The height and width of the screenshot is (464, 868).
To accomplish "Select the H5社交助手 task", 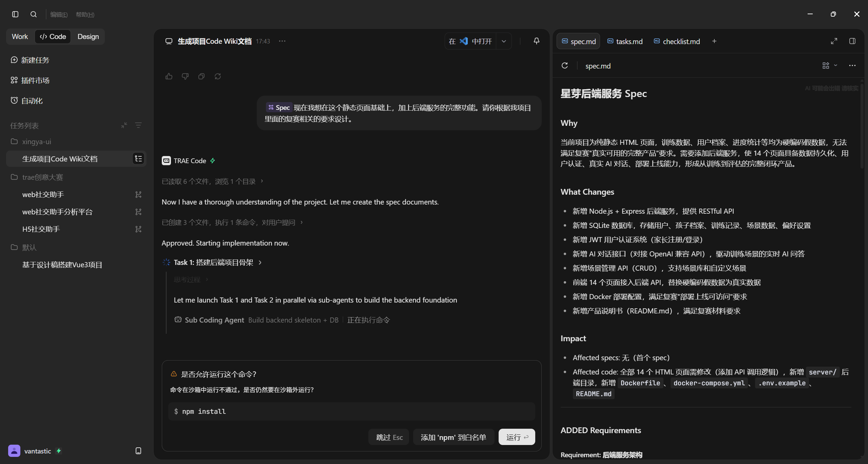I will click(x=41, y=229).
